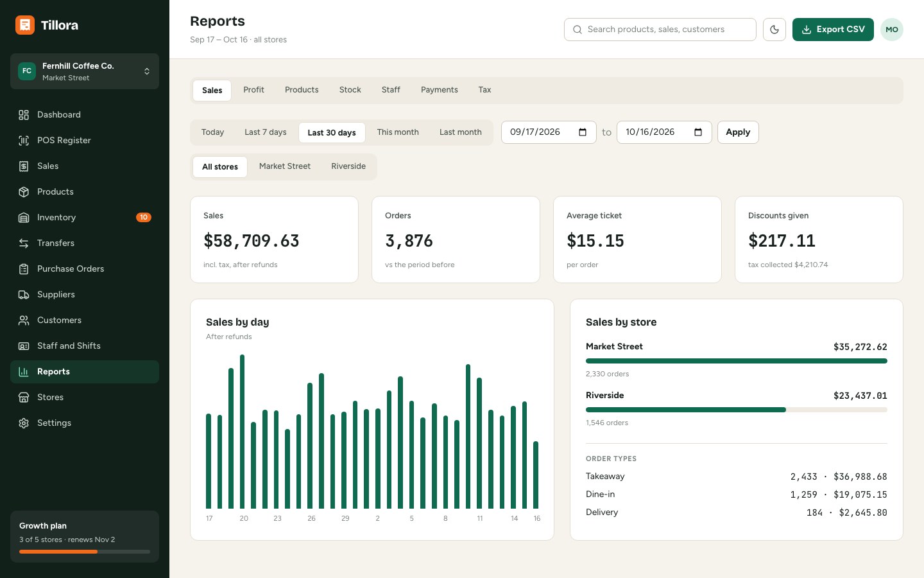This screenshot has height=578, width=924.
Task: Toggle dark mode with the moon icon
Action: 774,30
